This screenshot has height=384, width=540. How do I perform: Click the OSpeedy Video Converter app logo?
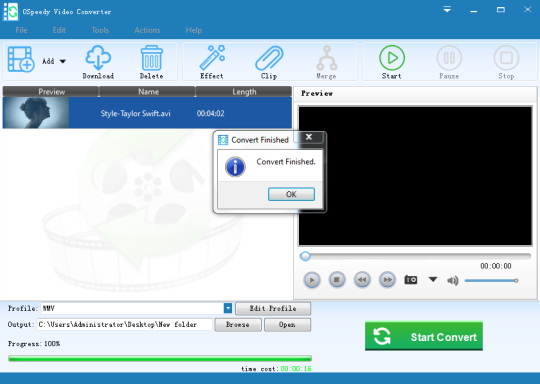pos(11,11)
